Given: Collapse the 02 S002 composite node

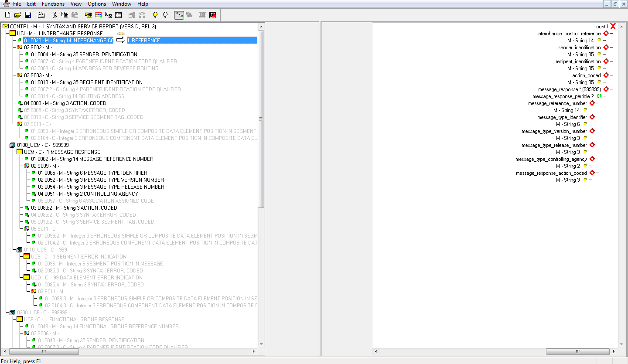Looking at the screenshot, I should (x=18, y=47).
